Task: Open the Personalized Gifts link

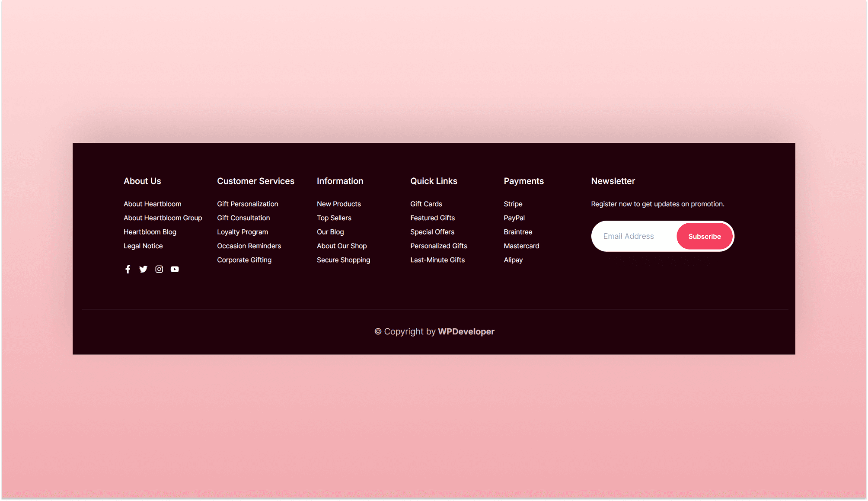Action: 438,246
